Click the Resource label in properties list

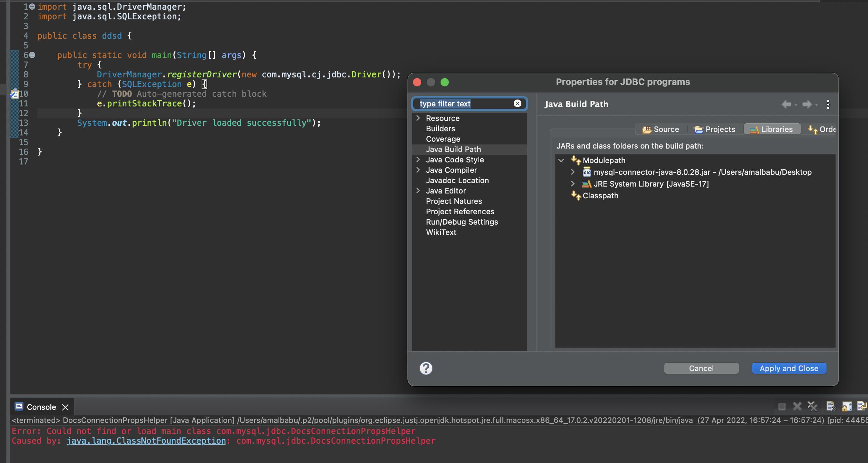tap(443, 118)
